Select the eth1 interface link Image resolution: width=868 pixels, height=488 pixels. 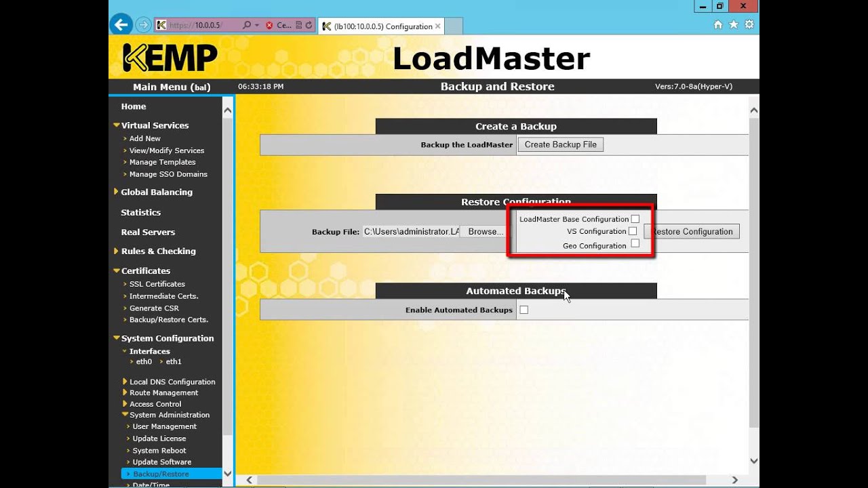coord(174,362)
